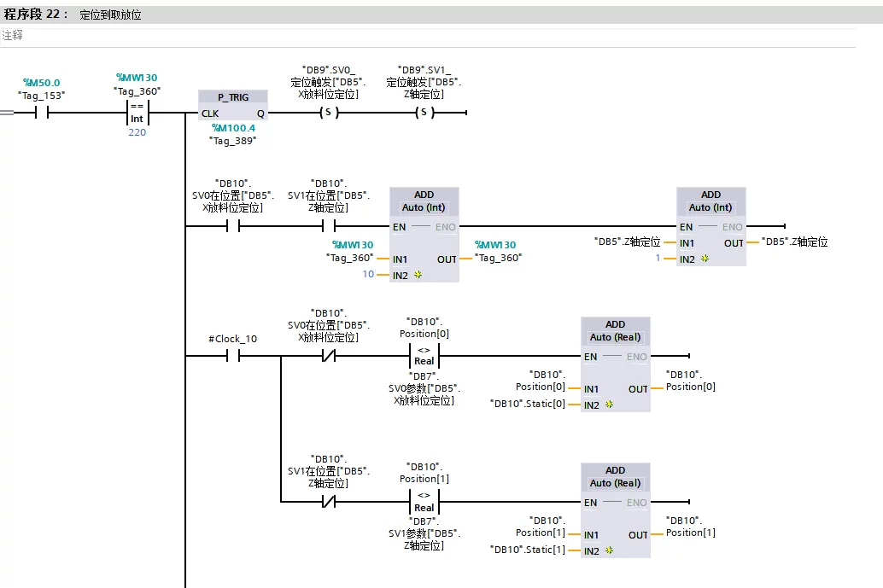Select the constant value 220 under comparator
Viewport: 883px width, 588px height.
coord(137,132)
